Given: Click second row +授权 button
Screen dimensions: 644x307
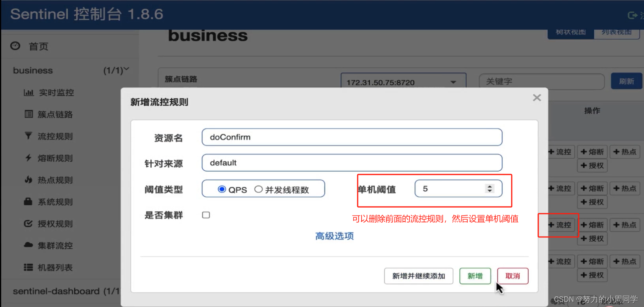Looking at the screenshot, I should tap(592, 202).
